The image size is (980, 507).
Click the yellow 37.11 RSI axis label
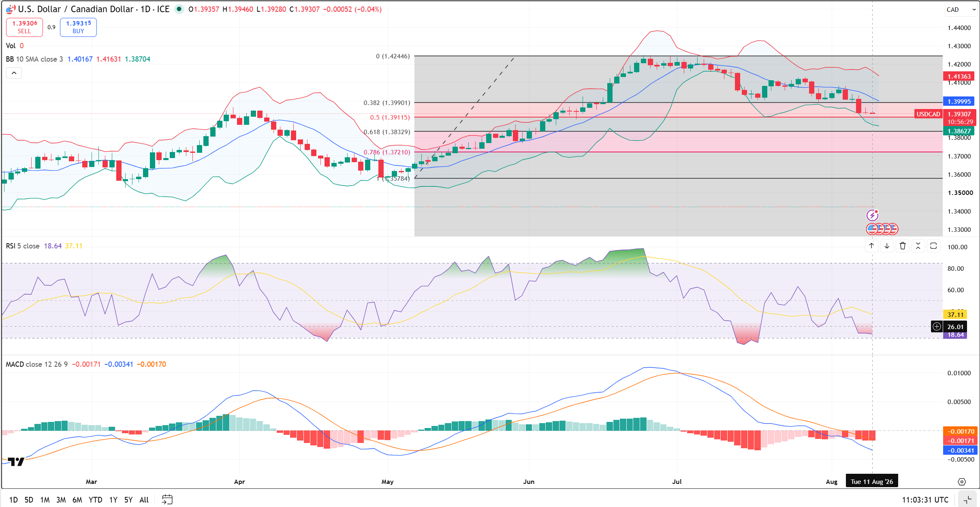coord(955,314)
